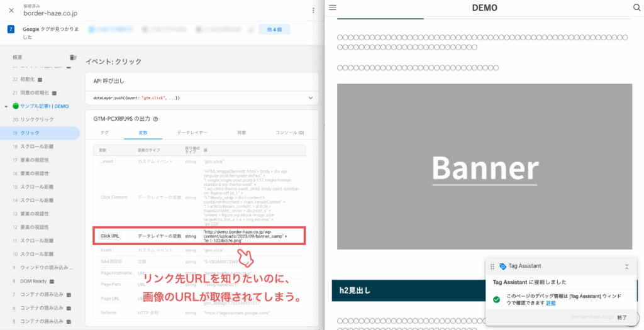The image size is (644, 330).
Task: Click the Click URL value banner_samp text
Action: 245,236
